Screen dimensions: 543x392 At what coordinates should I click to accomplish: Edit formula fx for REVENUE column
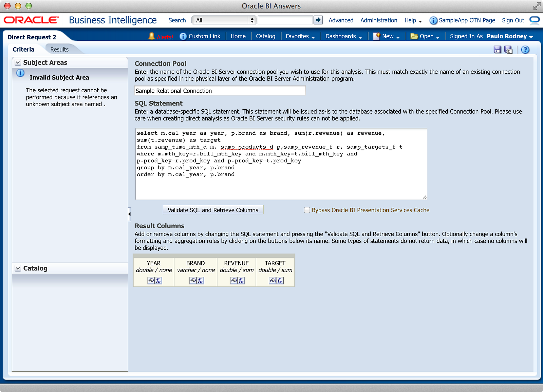[x=241, y=281]
